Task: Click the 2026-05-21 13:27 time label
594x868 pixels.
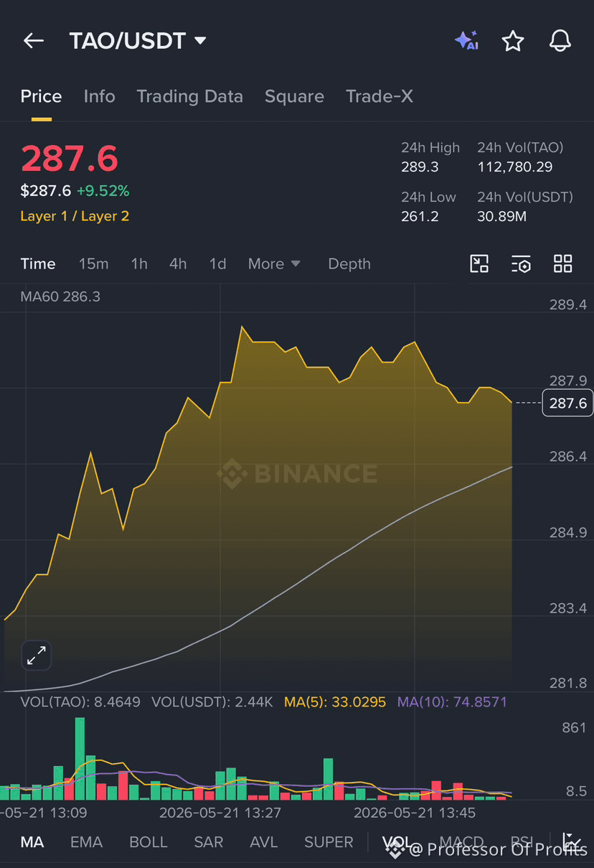Action: pyautogui.click(x=220, y=813)
